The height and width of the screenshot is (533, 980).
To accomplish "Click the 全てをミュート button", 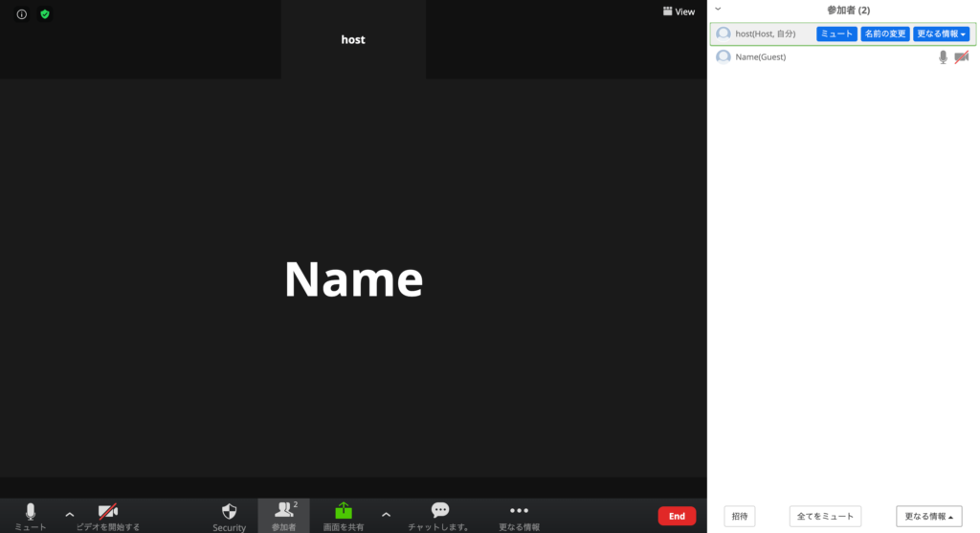I will tap(825, 517).
